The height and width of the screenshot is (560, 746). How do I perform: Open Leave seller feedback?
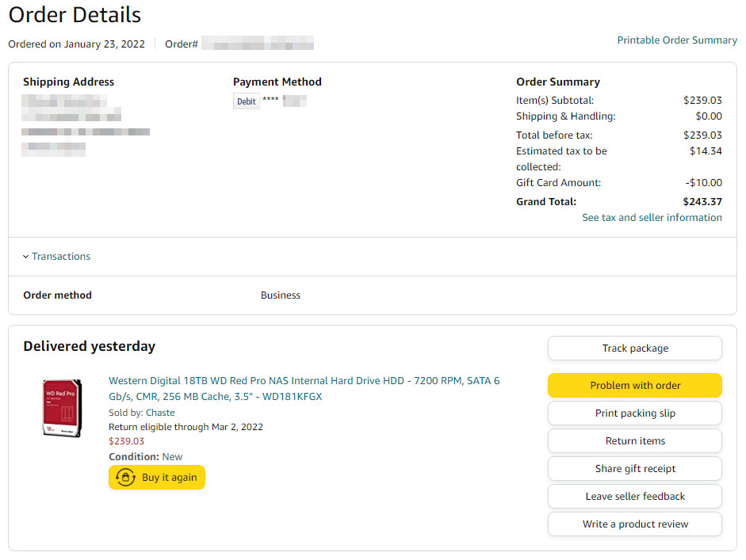(x=635, y=497)
